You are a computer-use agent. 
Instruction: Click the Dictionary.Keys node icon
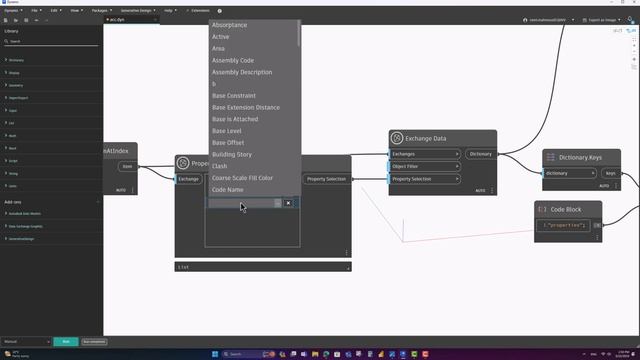tap(551, 157)
